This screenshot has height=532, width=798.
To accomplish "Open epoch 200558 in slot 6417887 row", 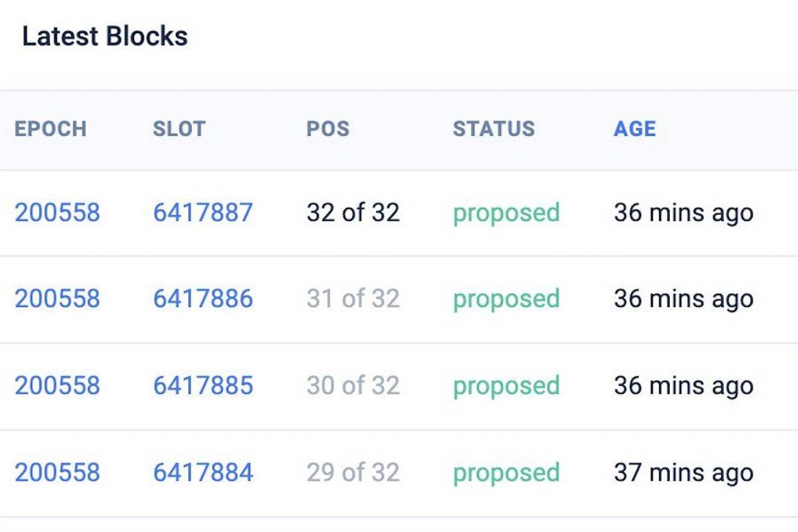I will [57, 213].
